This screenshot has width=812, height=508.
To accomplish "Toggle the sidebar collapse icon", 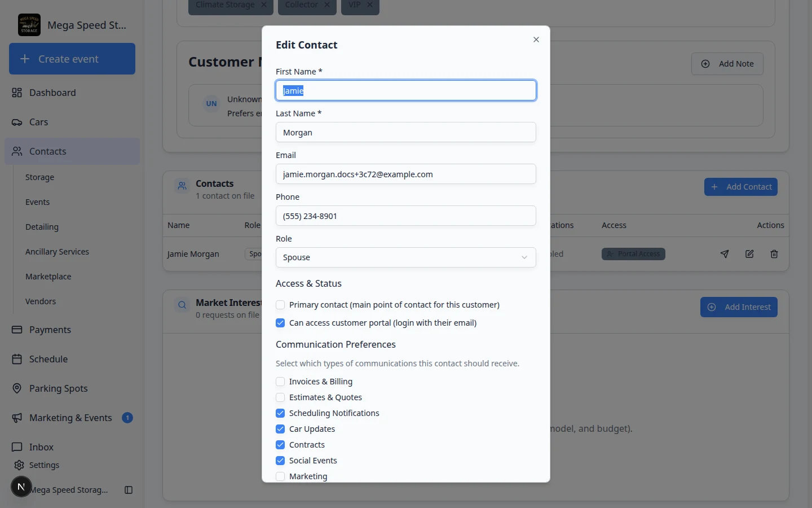I will point(129,490).
